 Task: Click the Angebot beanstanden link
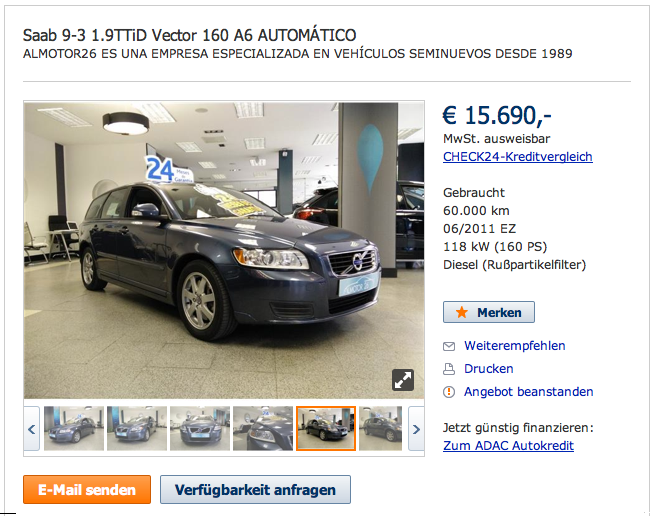tap(528, 392)
